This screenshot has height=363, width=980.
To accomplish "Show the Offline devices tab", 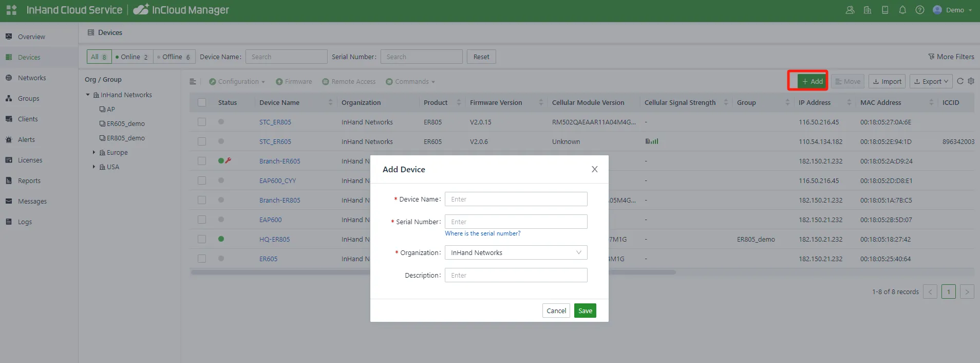I will [174, 57].
